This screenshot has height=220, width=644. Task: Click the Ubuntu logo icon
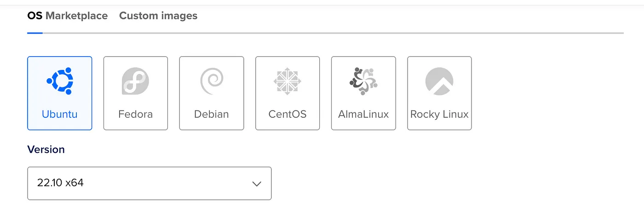click(x=60, y=81)
